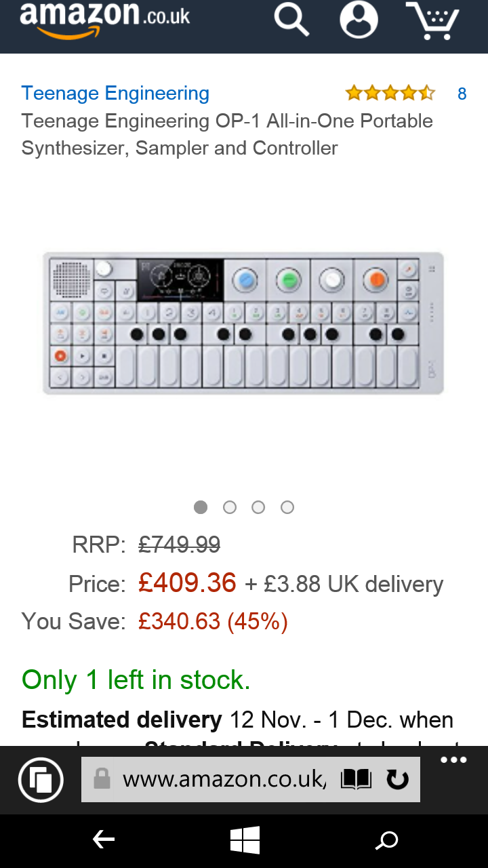Go to Amazon.co.uk home logo
488x868 pixels.
[105, 19]
